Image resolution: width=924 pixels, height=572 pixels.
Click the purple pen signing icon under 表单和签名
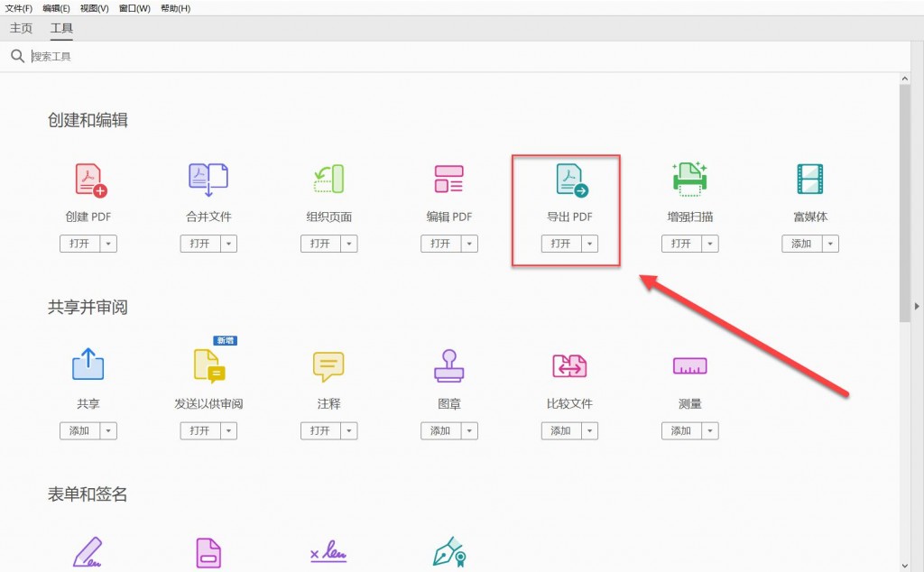tap(88, 552)
